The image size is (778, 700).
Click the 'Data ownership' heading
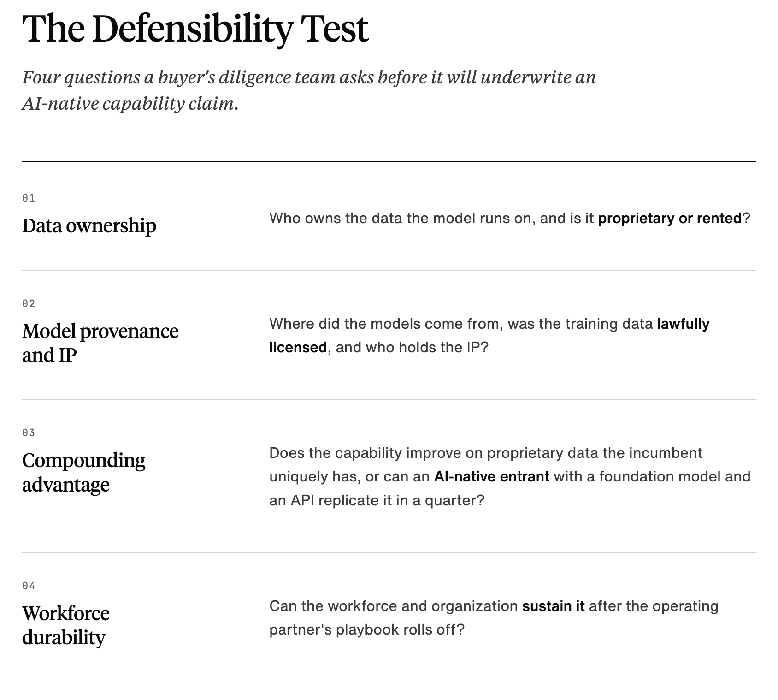click(x=89, y=225)
